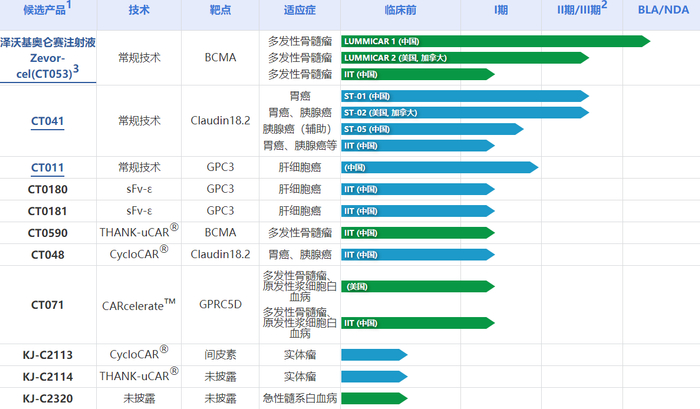The width and height of the screenshot is (700, 409).
Task: Select 未披露 technology in the KJ-C2320 row
Action: pos(139,398)
